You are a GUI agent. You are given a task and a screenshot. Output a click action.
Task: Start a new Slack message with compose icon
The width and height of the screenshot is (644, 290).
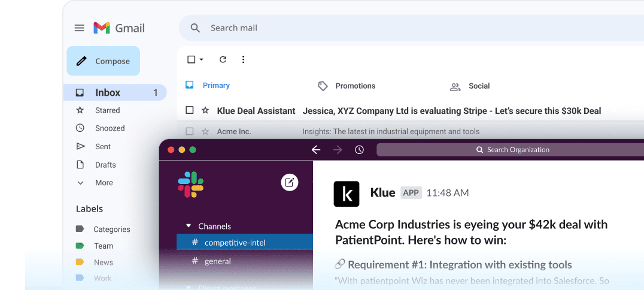click(x=290, y=182)
